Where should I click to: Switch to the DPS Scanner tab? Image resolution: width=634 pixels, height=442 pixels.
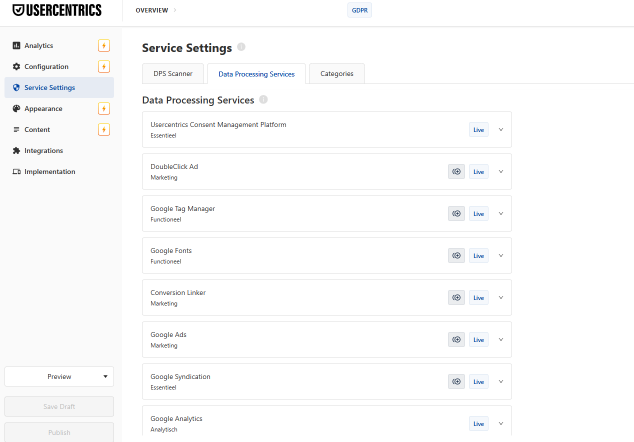pos(173,73)
